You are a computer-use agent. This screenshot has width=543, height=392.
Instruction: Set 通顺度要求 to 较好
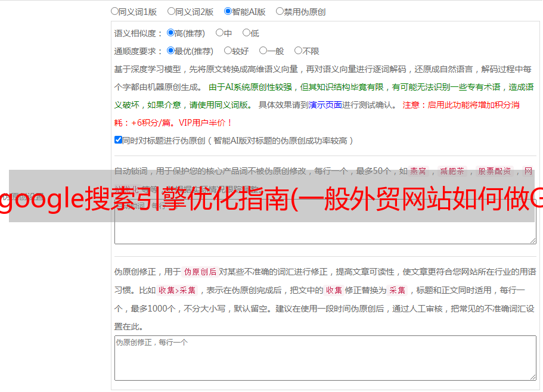click(228, 51)
